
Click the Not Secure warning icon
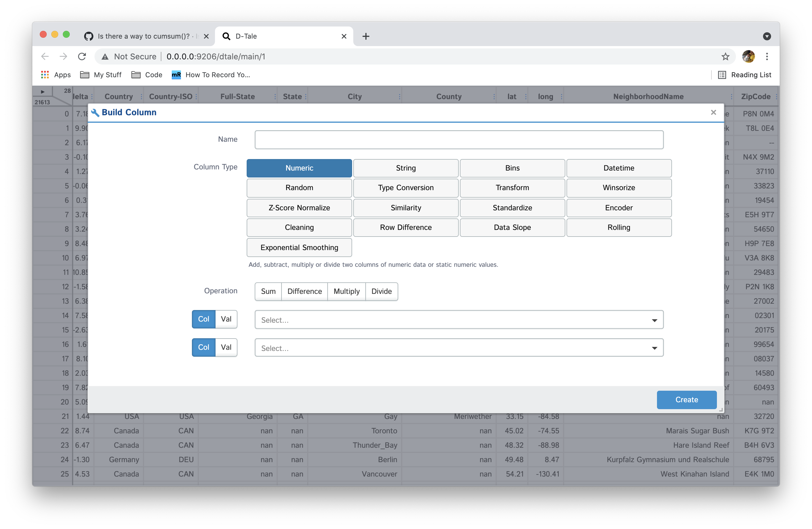point(105,56)
